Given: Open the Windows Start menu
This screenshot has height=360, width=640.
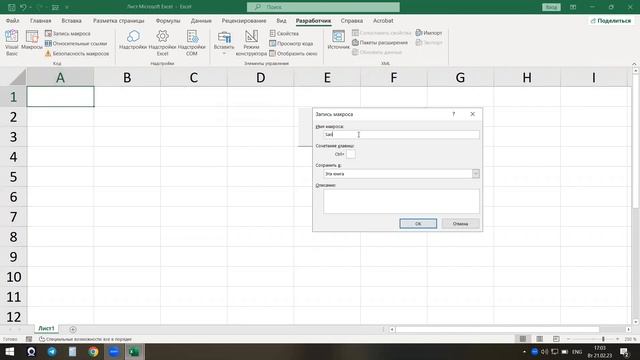Looking at the screenshot, I should (10, 351).
